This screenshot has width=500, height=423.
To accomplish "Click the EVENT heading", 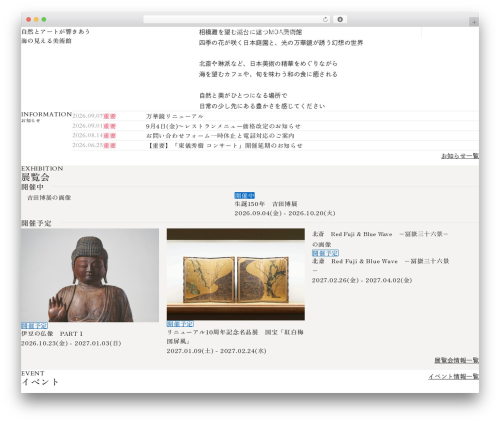I will [x=33, y=373].
